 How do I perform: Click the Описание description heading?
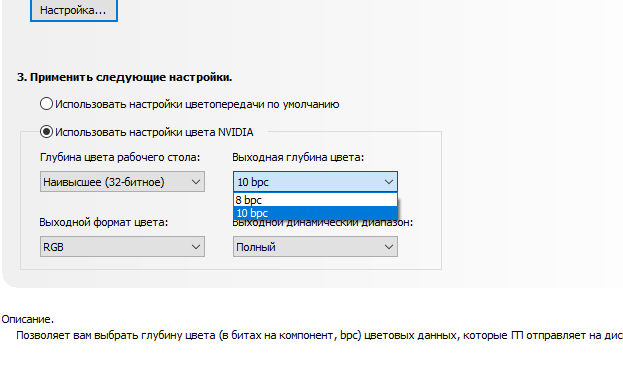[27, 319]
